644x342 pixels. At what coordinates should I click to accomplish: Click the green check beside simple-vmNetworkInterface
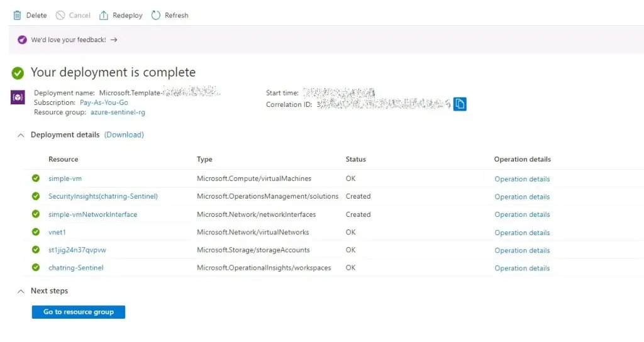36,214
